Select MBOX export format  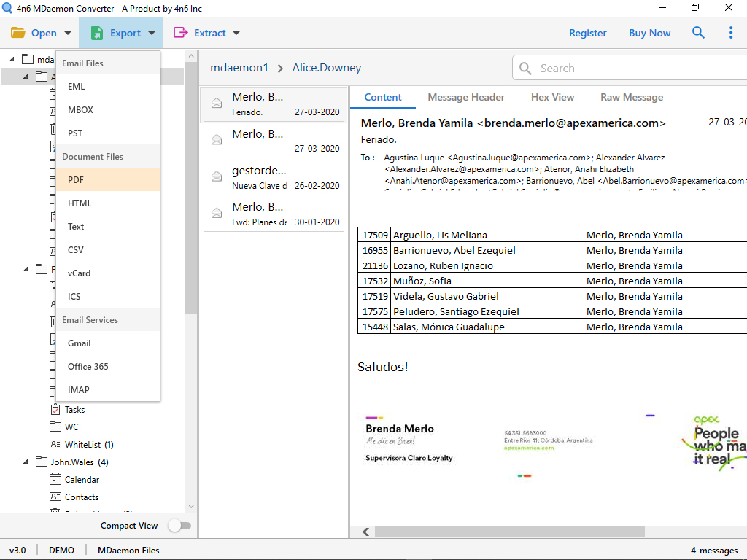[x=108, y=109]
